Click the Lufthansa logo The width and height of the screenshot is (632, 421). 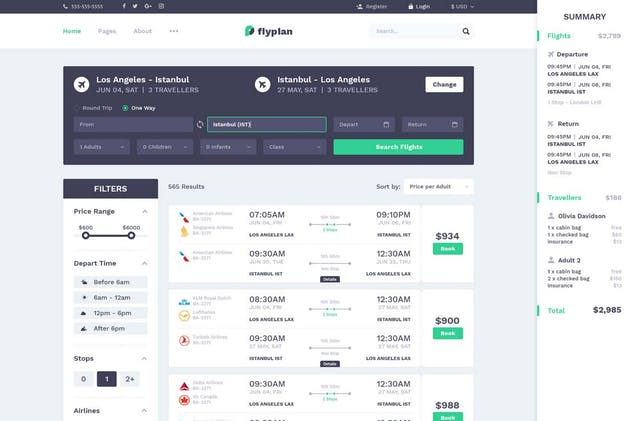coord(184,316)
